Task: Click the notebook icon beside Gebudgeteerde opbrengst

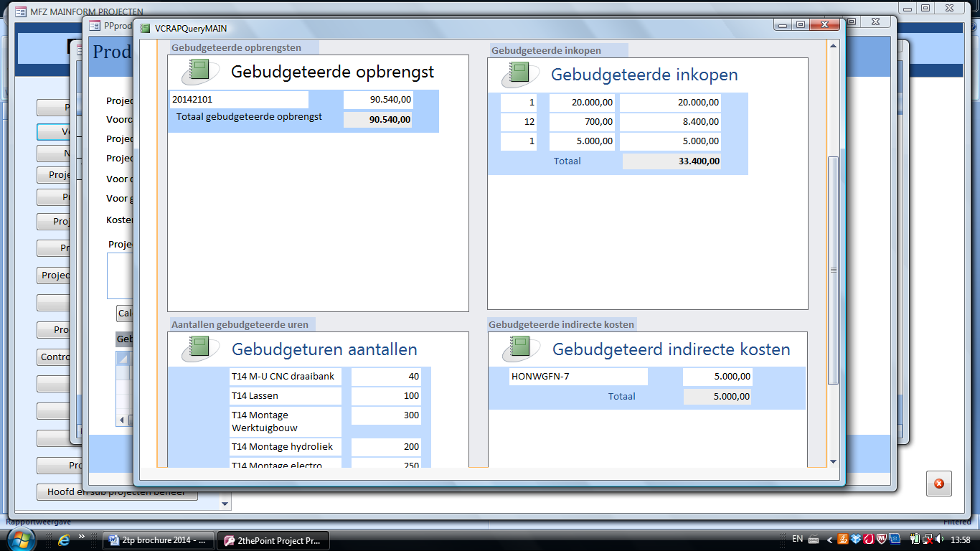Action: click(x=200, y=72)
